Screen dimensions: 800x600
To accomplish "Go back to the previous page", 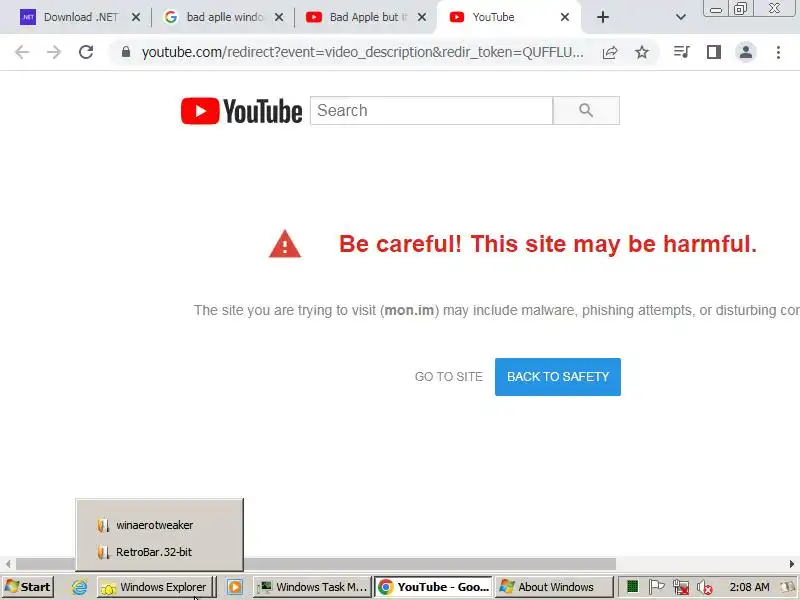I will pyautogui.click(x=21, y=52).
